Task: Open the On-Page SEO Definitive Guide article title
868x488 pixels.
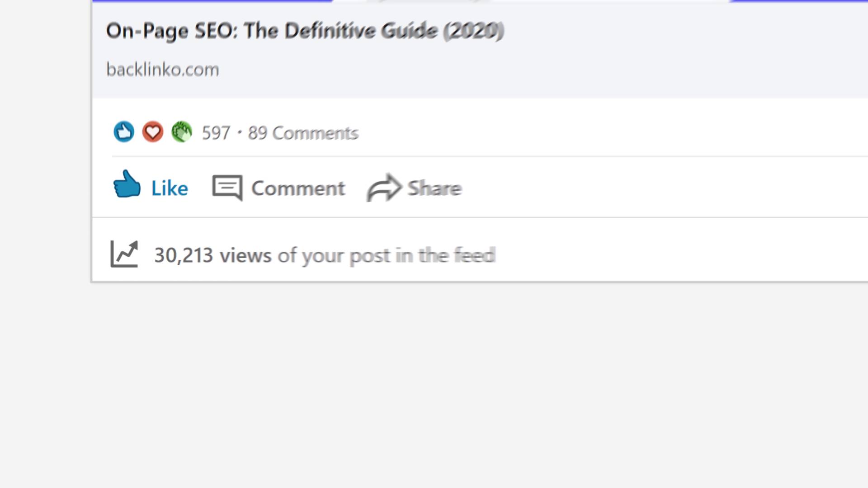Action: click(305, 31)
